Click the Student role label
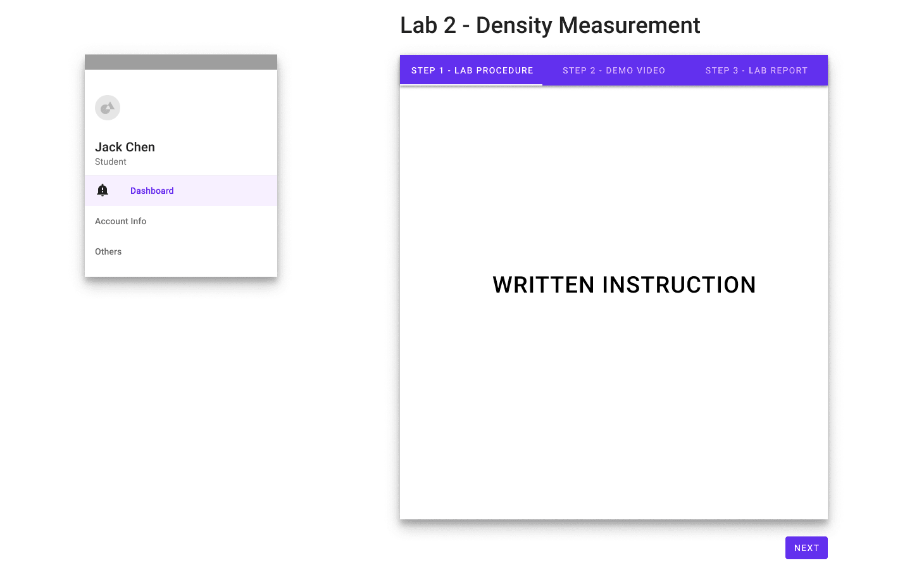This screenshot has height=570, width=924. coord(110,161)
